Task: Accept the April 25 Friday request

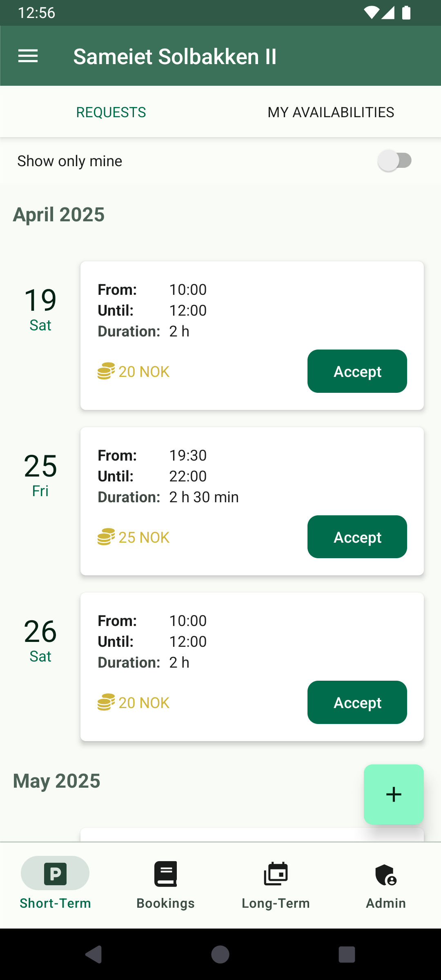Action: [357, 537]
